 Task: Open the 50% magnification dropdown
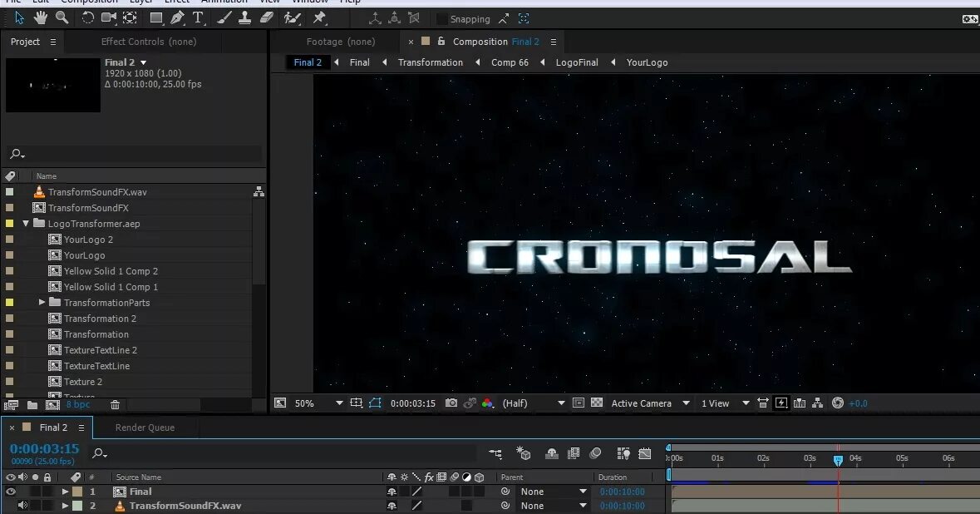318,403
